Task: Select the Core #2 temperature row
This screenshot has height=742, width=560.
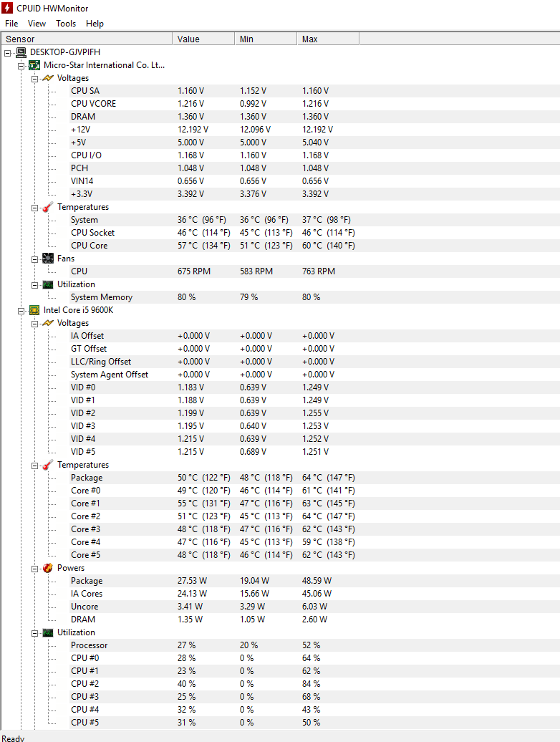Action: pos(314,516)
